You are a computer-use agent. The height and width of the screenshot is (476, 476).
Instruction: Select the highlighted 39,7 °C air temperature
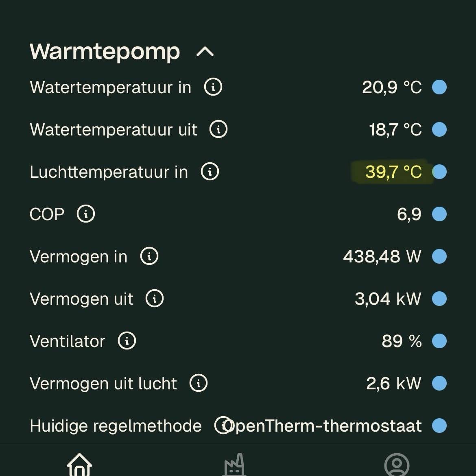click(x=393, y=172)
